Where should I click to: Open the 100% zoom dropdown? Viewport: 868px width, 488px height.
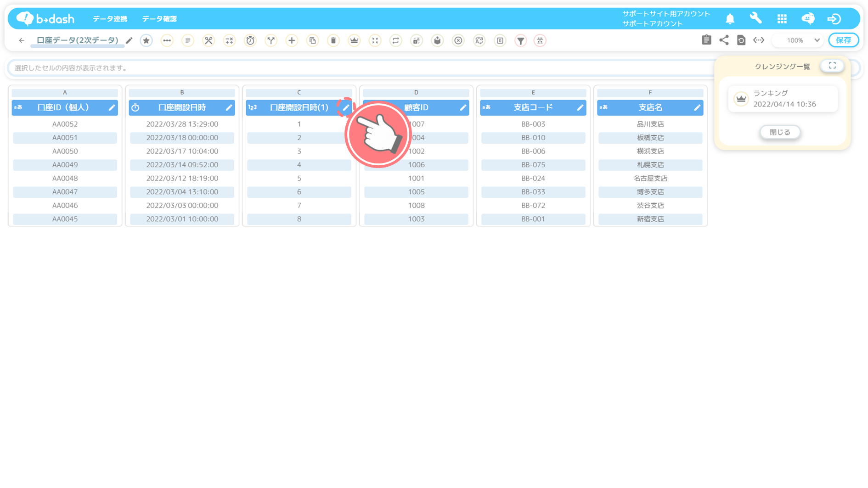pos(799,40)
